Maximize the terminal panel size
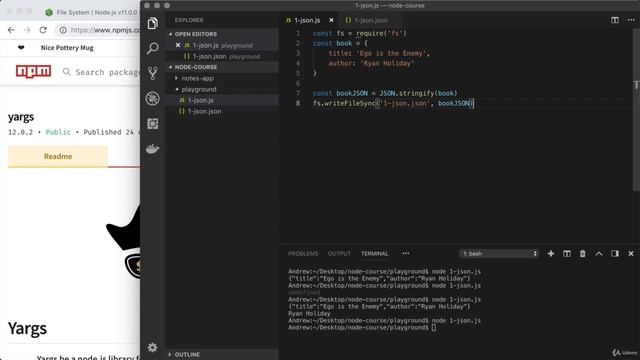This screenshot has width=640, height=360. (x=599, y=253)
